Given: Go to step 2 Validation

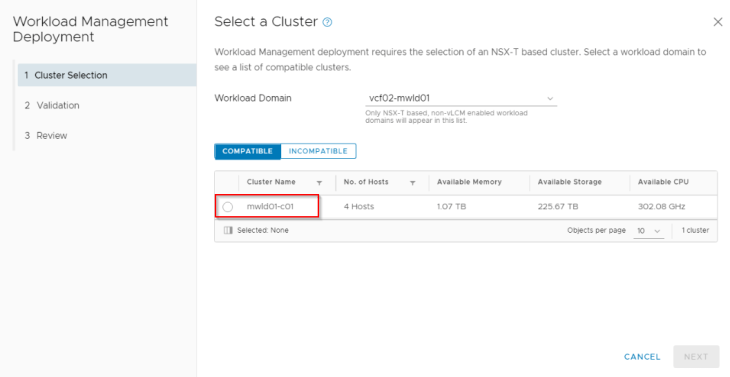Looking at the screenshot, I should 107,106.
